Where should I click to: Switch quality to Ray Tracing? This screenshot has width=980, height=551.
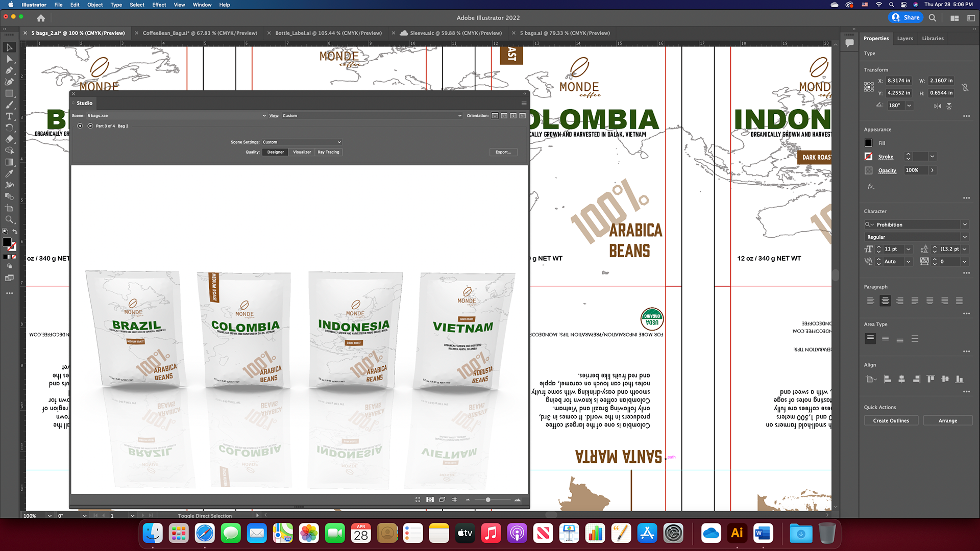(x=328, y=152)
